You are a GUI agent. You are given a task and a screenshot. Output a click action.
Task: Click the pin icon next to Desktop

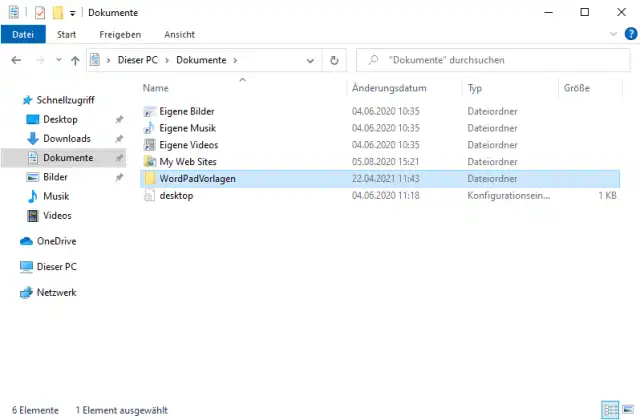(x=119, y=120)
